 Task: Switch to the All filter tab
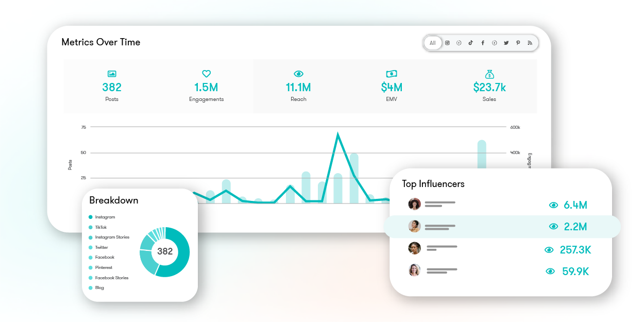(x=433, y=43)
